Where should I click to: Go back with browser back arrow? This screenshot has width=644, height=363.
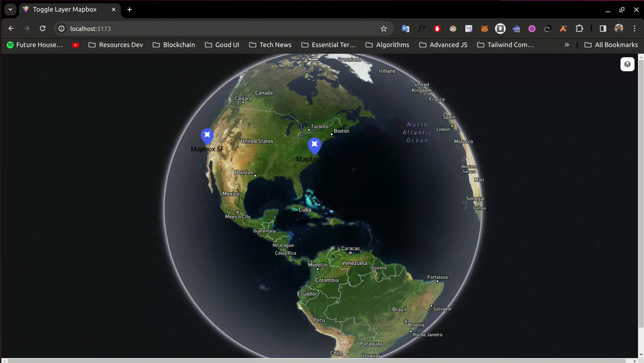click(11, 28)
